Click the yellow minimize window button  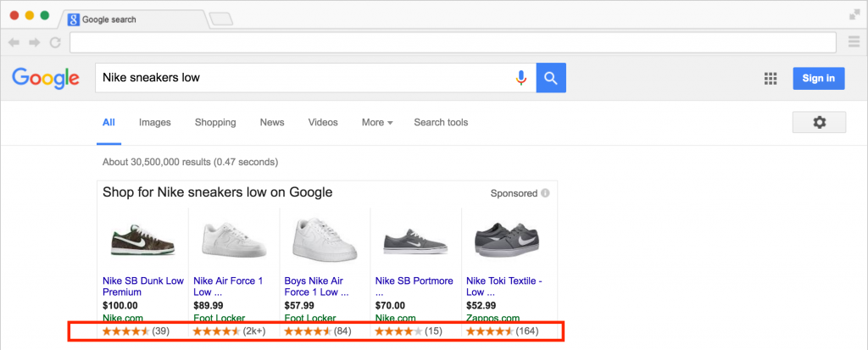click(30, 15)
